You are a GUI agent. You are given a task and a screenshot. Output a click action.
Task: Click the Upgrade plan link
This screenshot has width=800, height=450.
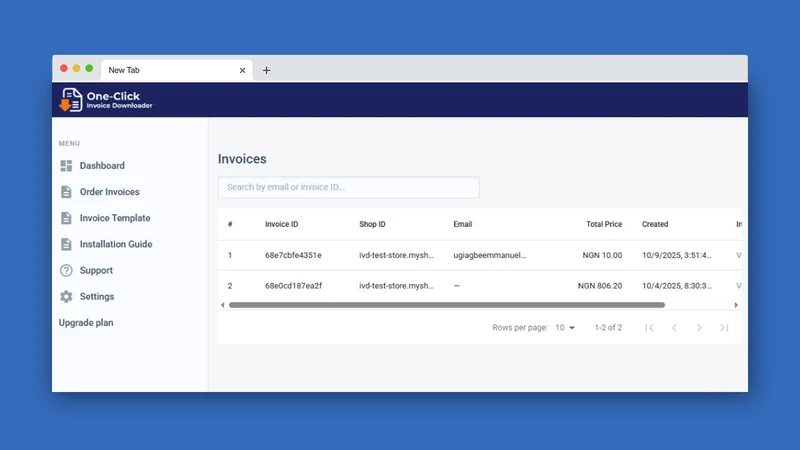pyautogui.click(x=86, y=322)
